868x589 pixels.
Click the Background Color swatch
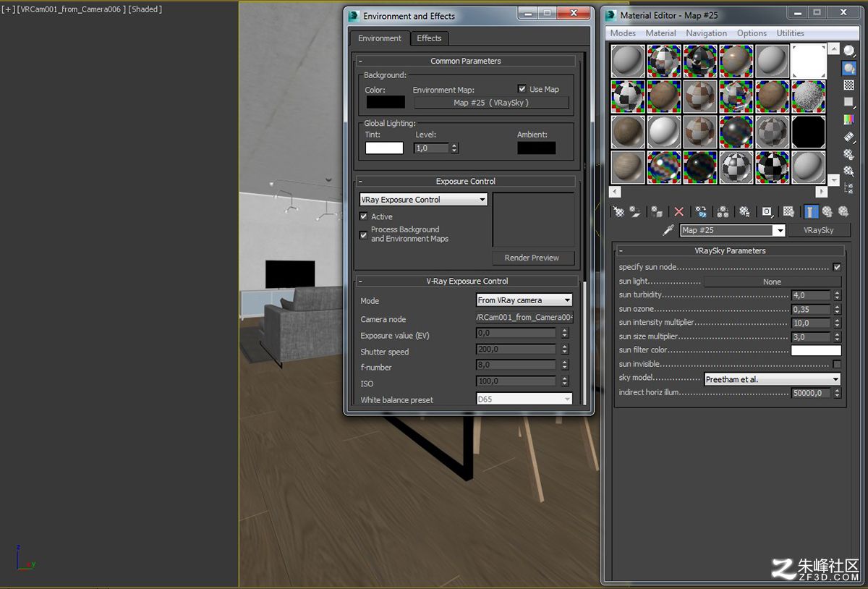click(x=386, y=102)
